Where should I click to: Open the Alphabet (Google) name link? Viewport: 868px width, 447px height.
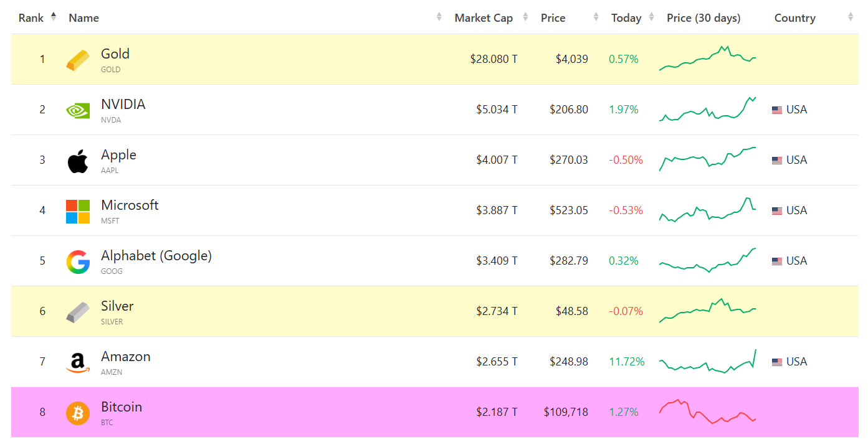tap(156, 256)
